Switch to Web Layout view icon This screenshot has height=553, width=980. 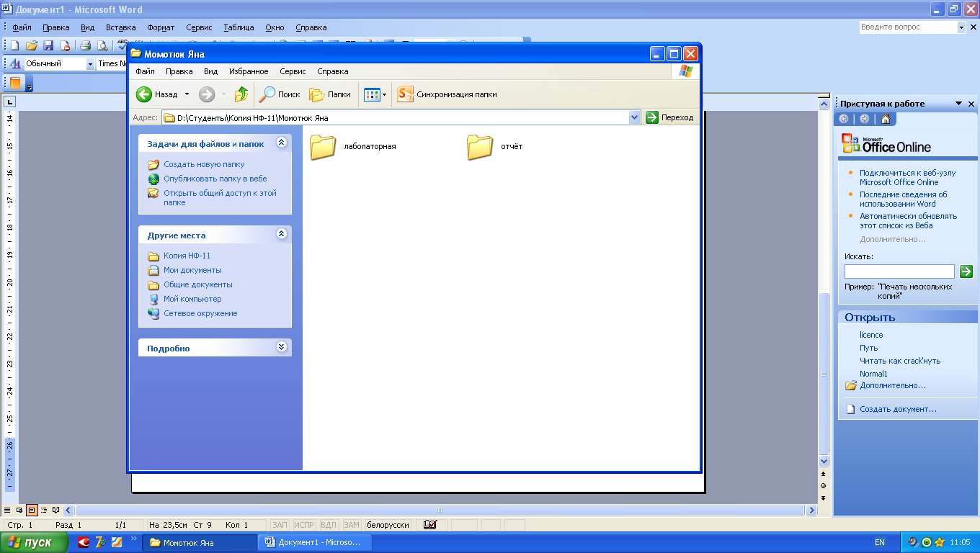pos(19,510)
